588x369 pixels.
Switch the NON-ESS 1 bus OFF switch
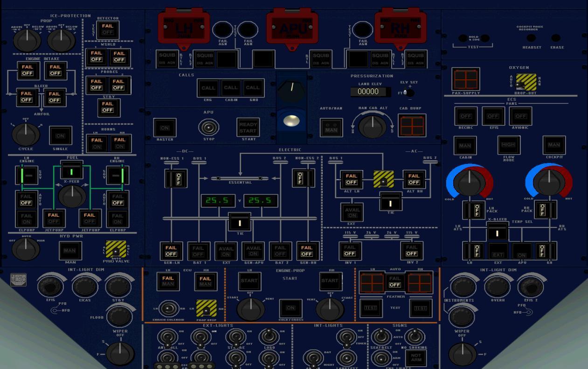pos(176,178)
